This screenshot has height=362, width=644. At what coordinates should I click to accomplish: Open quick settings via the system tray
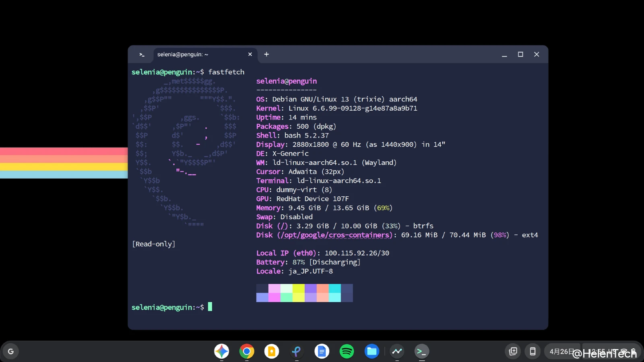tap(612, 351)
